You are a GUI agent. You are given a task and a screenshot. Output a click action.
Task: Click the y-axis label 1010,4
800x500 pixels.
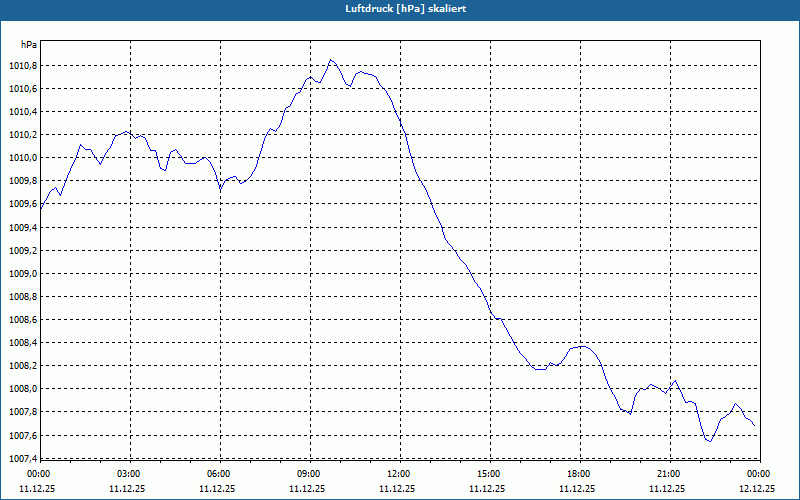23,112
